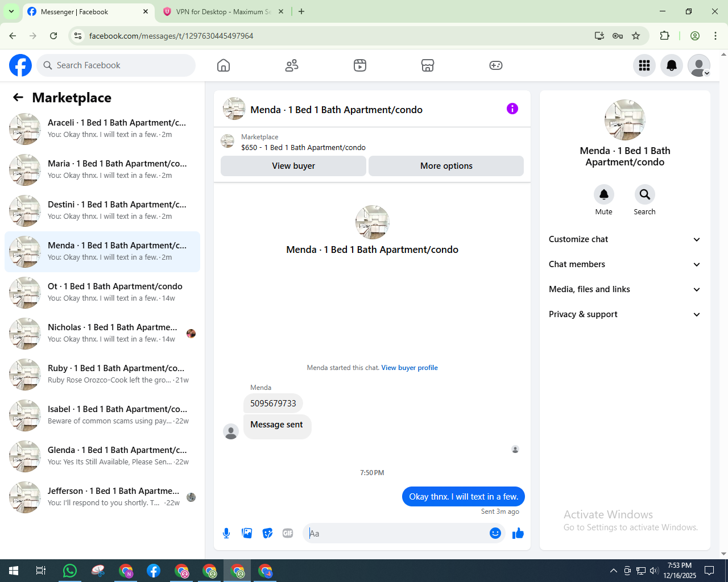Open WhatsApp from the taskbar
The height and width of the screenshot is (582, 728).
70,571
